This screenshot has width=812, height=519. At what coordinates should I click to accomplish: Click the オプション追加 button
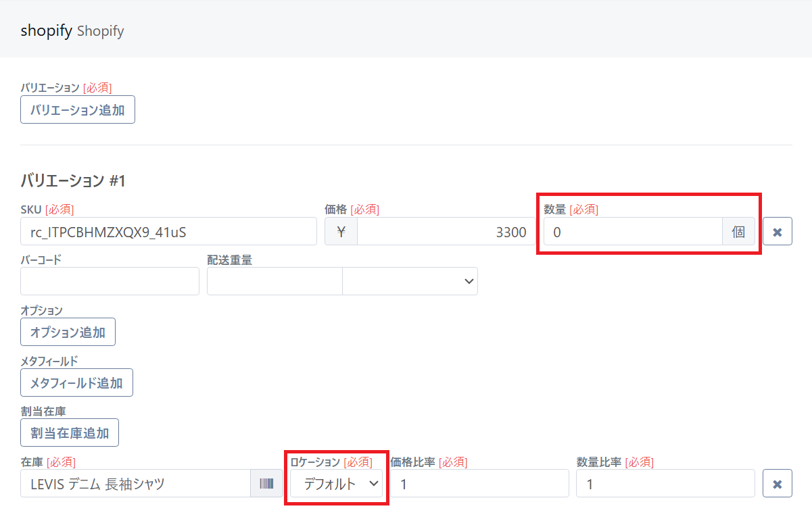coord(68,332)
